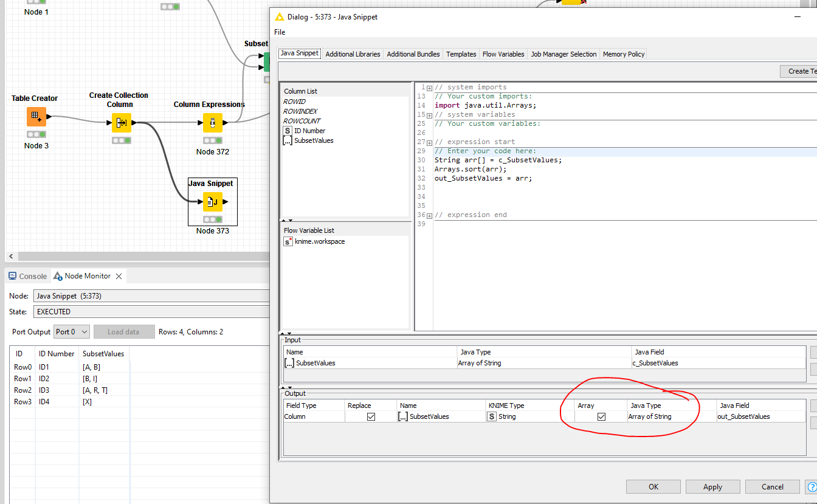Open the dialog help question mark icon
The height and width of the screenshot is (504, 817).
[x=812, y=486]
